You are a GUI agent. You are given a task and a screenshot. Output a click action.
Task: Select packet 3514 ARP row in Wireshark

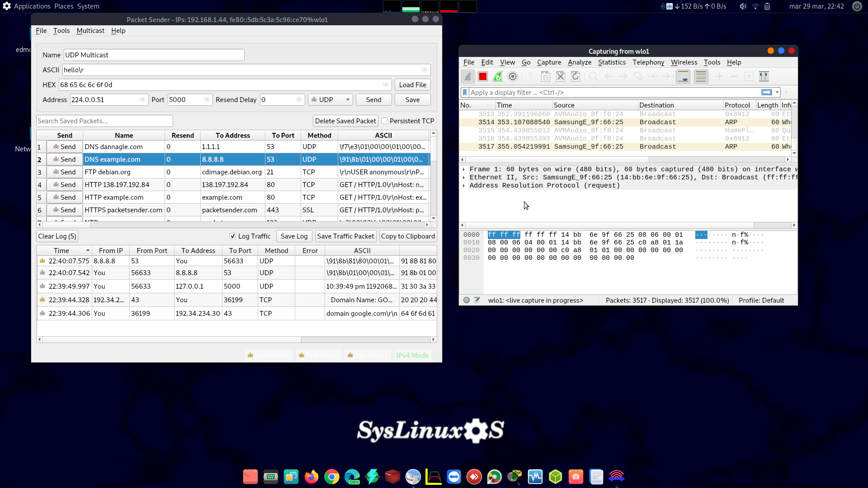626,122
